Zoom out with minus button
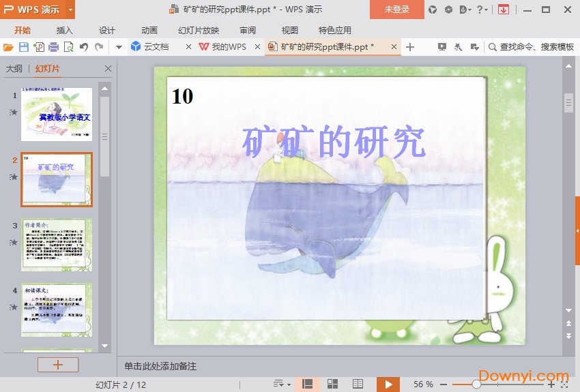Image resolution: width=580 pixels, height=392 pixels. (444, 385)
